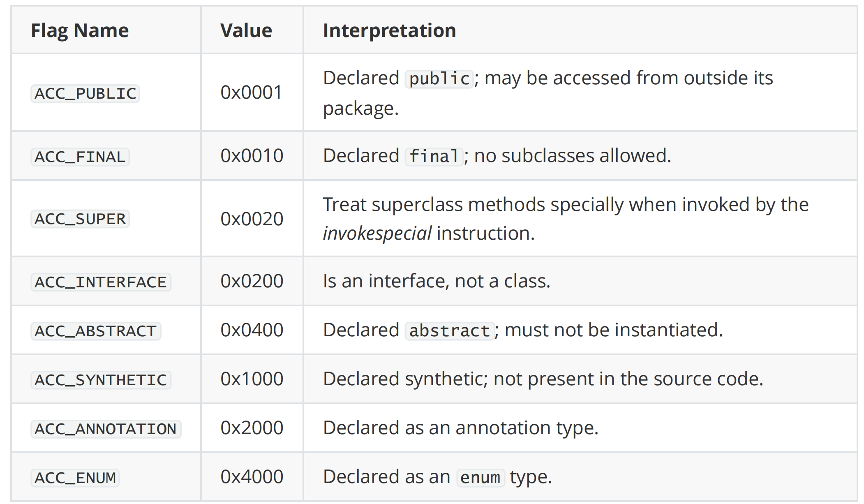The height and width of the screenshot is (504, 864).
Task: Click the ACC_PUBLIC flag name
Action: tap(85, 93)
